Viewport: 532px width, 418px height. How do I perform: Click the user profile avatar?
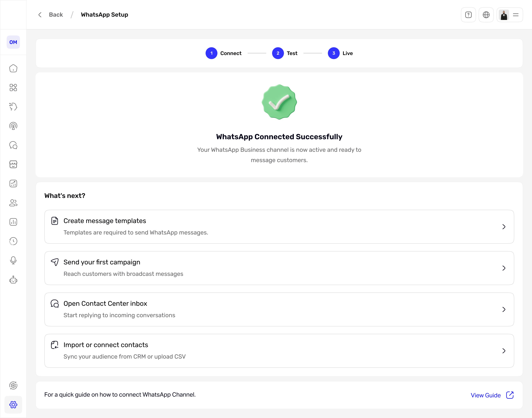[x=504, y=15]
